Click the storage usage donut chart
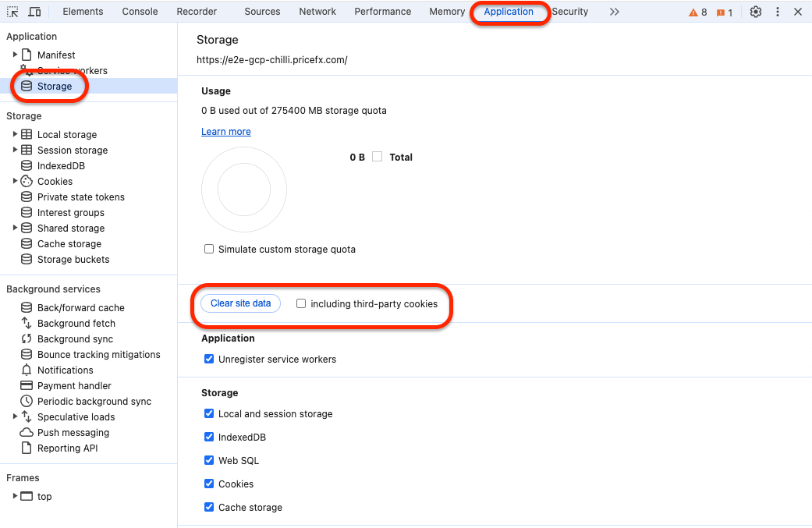Viewport: 812px width, 528px height. click(x=244, y=189)
